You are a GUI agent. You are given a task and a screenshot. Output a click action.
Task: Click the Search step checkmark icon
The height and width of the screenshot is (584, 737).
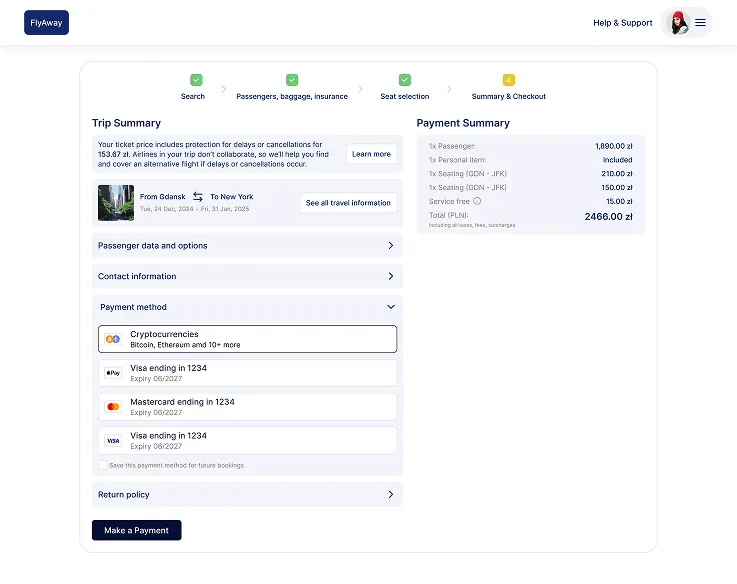(x=196, y=80)
